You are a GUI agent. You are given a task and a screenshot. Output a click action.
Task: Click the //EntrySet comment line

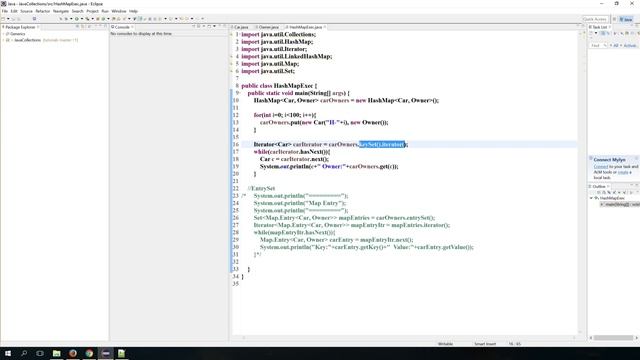click(261, 189)
